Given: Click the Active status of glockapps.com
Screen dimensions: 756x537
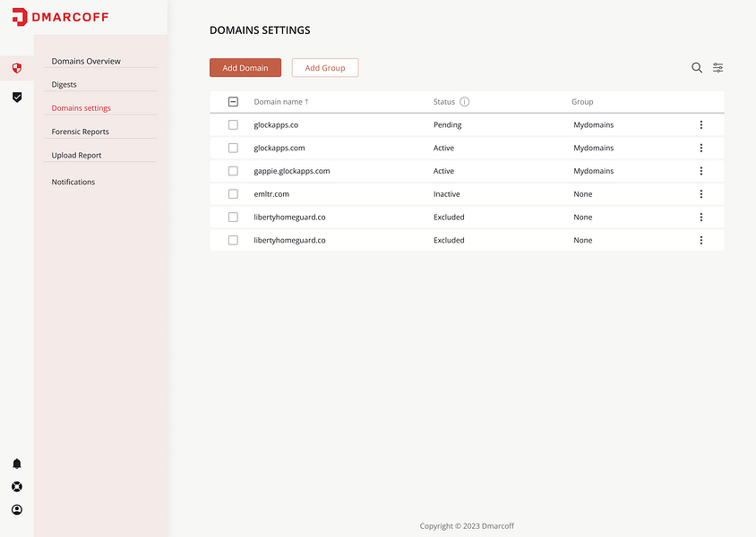Looking at the screenshot, I should (x=443, y=148).
